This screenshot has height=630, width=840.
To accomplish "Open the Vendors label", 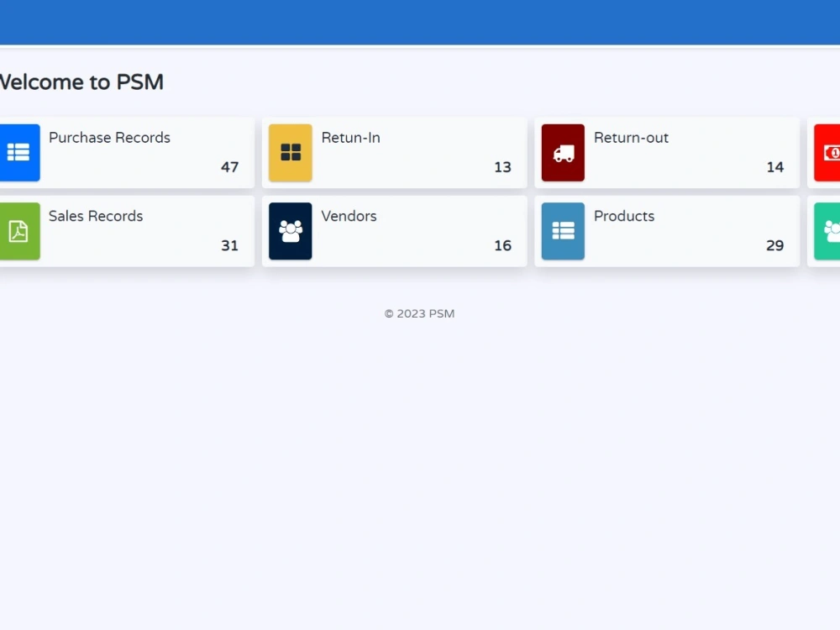I will (x=349, y=216).
